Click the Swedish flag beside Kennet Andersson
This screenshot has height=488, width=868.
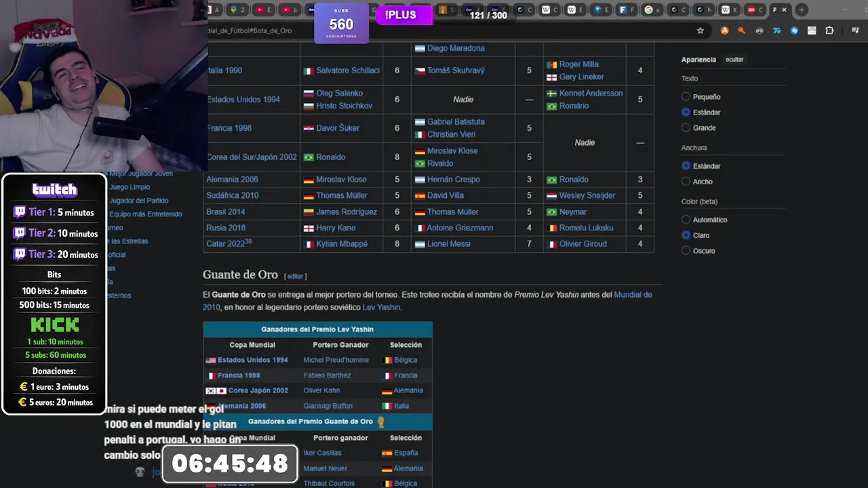[x=552, y=94]
